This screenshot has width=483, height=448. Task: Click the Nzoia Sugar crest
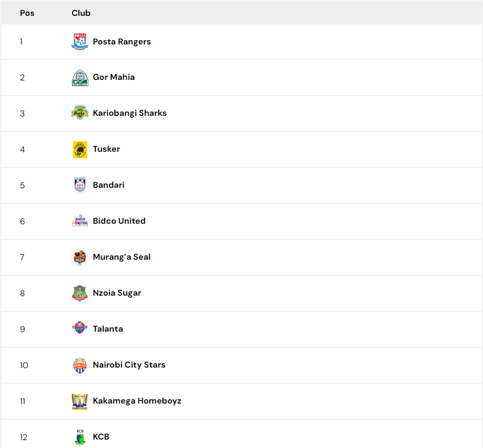[x=80, y=293]
